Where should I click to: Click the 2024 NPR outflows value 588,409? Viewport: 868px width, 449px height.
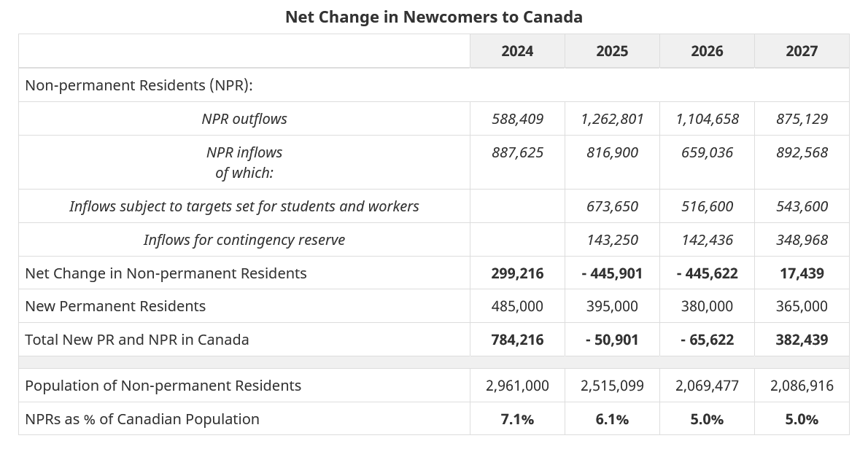point(517,119)
